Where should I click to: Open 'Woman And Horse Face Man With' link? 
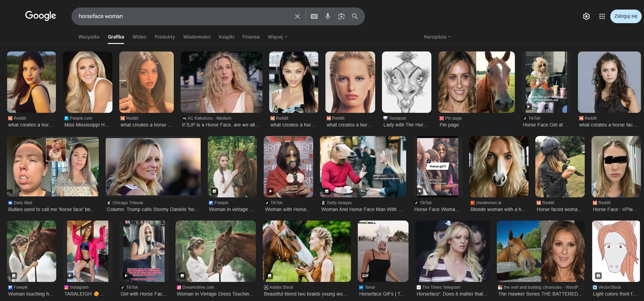[362, 209]
